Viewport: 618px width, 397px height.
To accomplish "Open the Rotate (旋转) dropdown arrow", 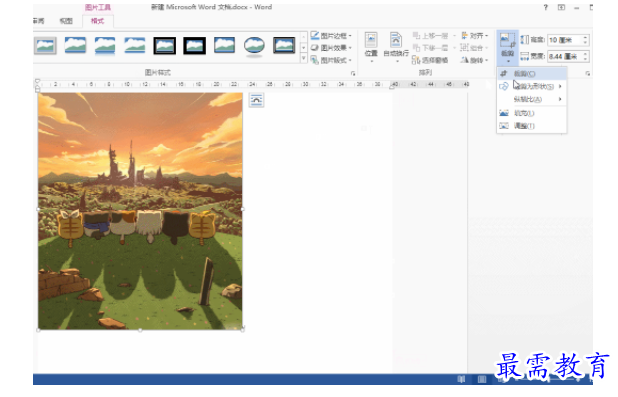I will click(x=487, y=60).
